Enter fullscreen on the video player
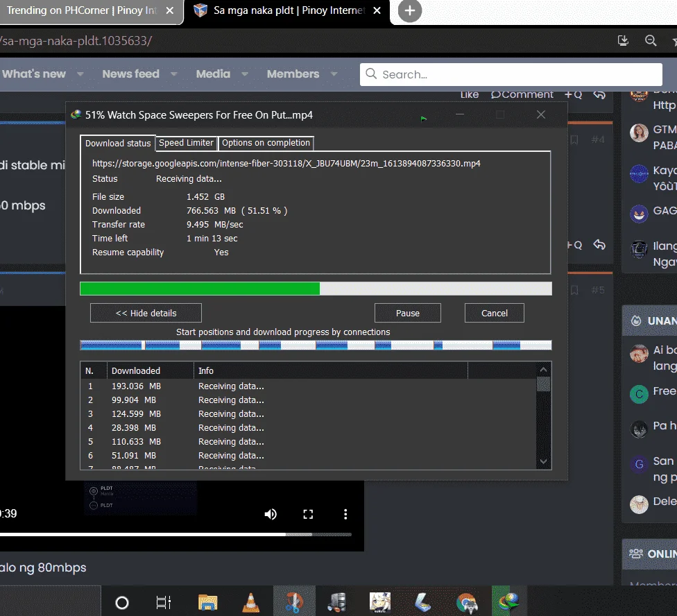677x616 pixels. tap(308, 514)
